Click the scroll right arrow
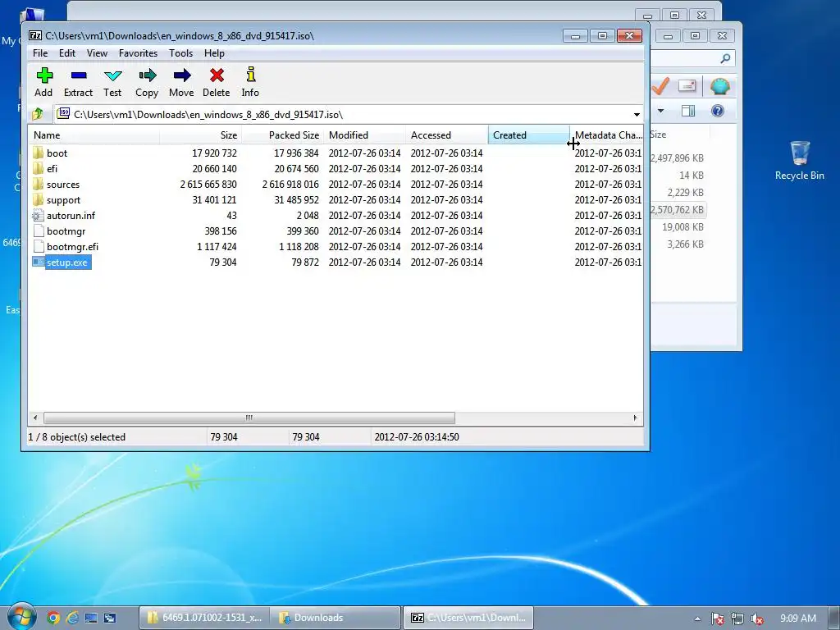 636,418
